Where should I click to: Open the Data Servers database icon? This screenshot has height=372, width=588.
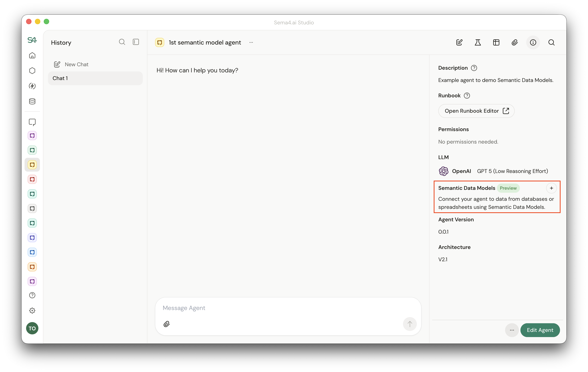pyautogui.click(x=32, y=101)
